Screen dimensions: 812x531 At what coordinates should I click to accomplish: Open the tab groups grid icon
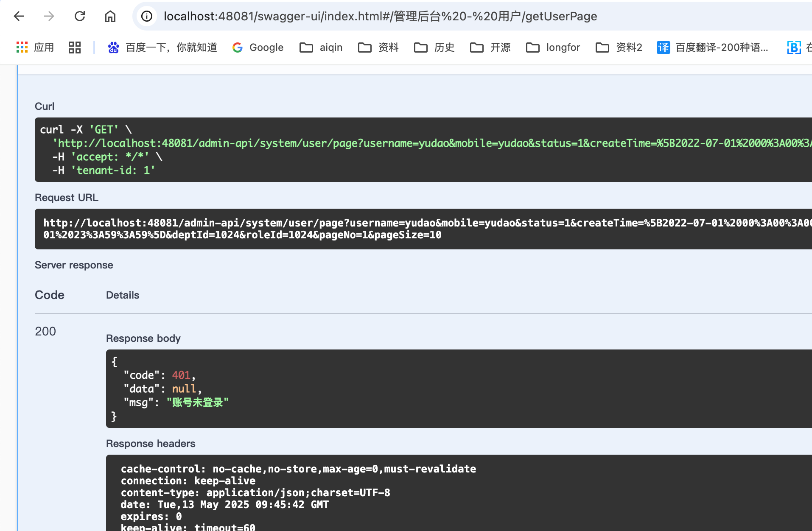(x=75, y=47)
